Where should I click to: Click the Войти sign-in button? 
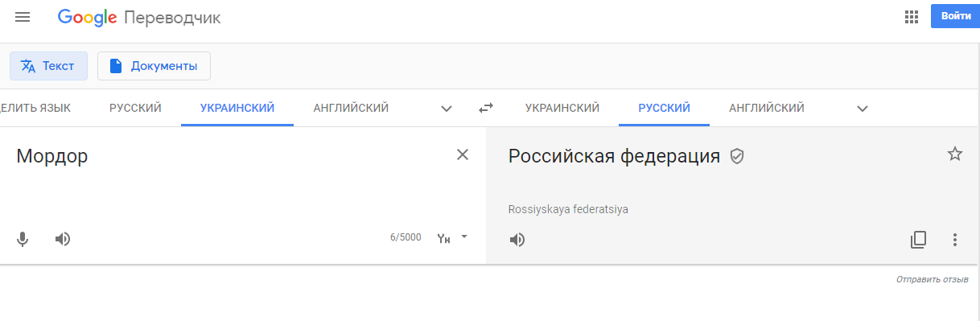coord(955,16)
